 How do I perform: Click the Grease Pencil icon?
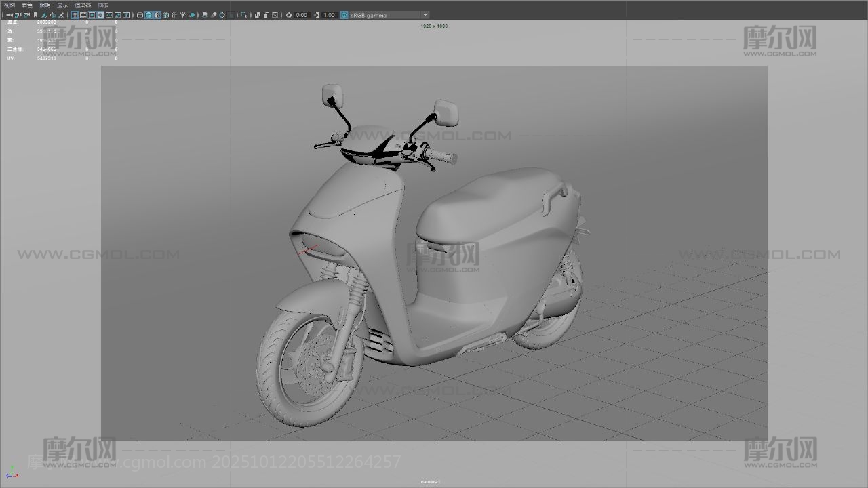click(62, 15)
